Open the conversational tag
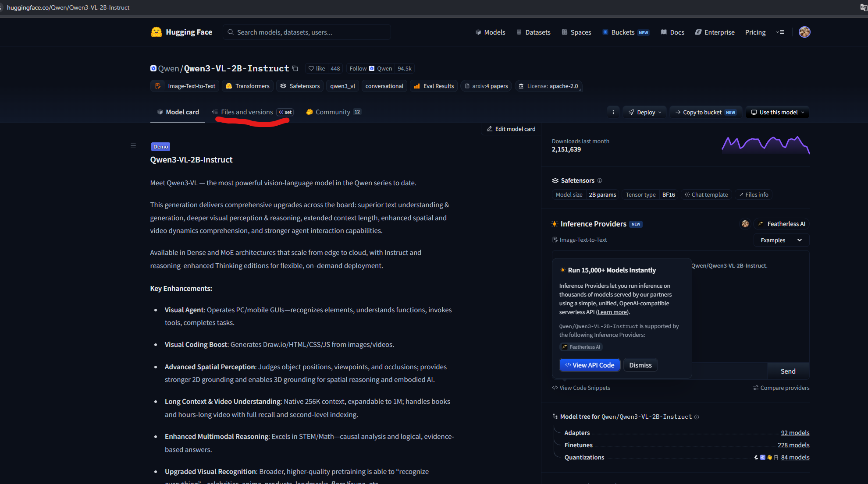The width and height of the screenshot is (868, 484). point(384,86)
